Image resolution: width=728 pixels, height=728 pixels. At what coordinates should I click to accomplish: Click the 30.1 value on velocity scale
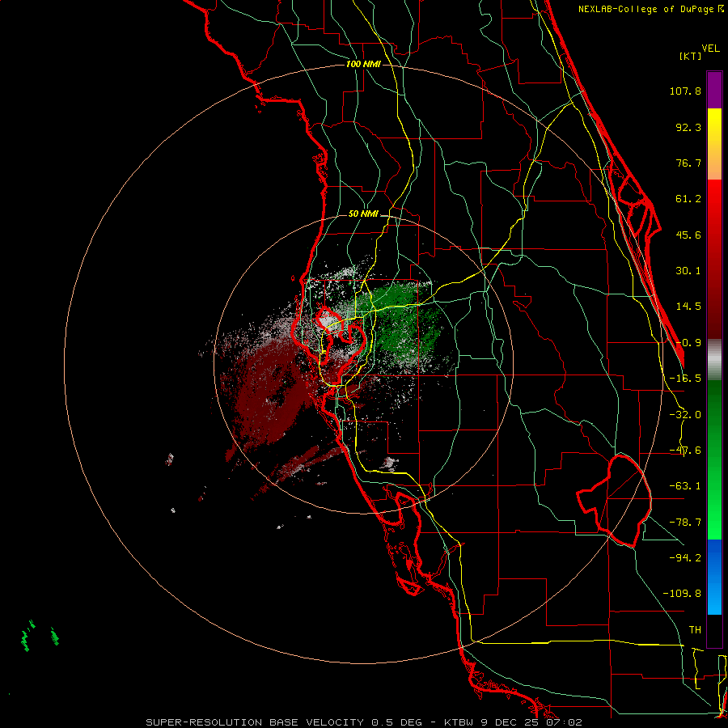pyautogui.click(x=688, y=271)
